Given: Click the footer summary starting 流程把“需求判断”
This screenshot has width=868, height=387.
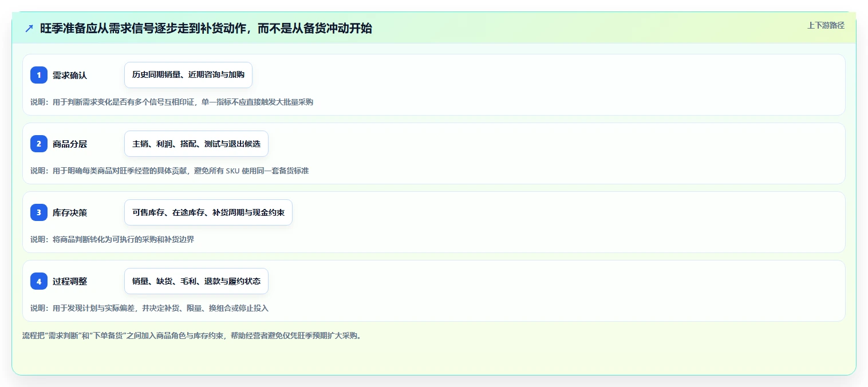Looking at the screenshot, I should (x=192, y=335).
